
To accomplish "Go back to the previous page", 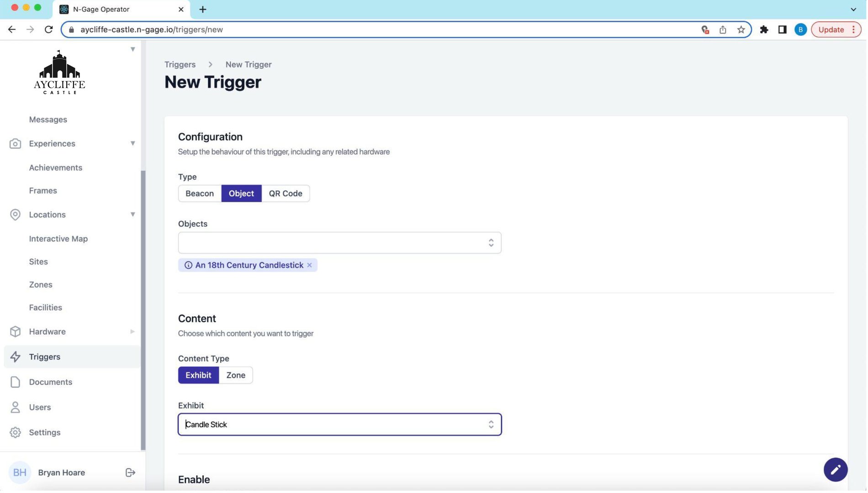I will 12,30.
